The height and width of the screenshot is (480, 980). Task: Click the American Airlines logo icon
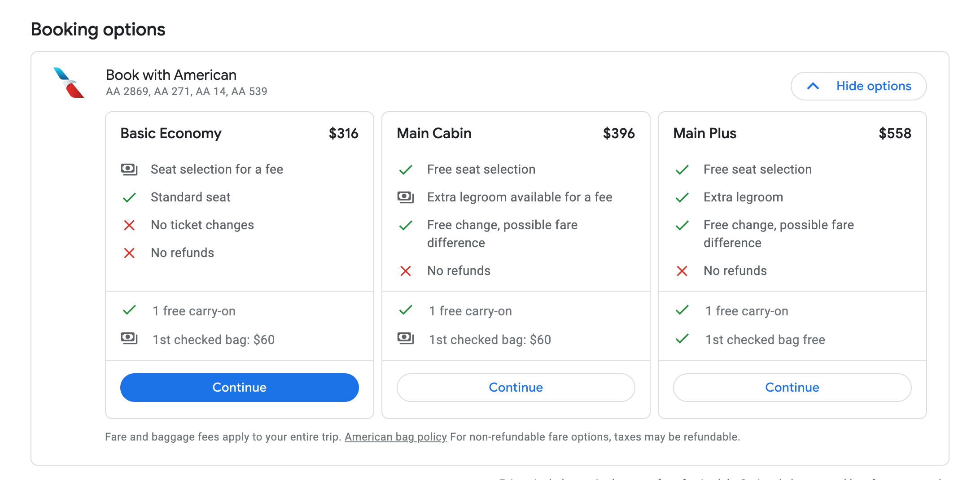coord(69,83)
